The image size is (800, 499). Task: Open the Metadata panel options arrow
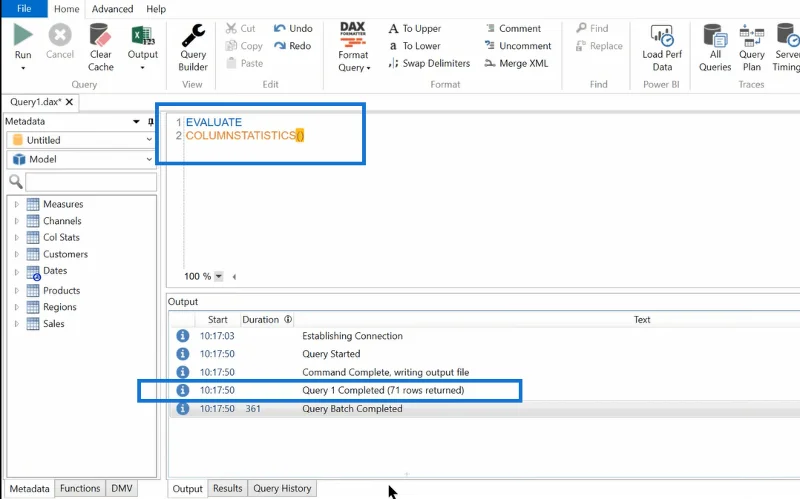pyautogui.click(x=136, y=121)
